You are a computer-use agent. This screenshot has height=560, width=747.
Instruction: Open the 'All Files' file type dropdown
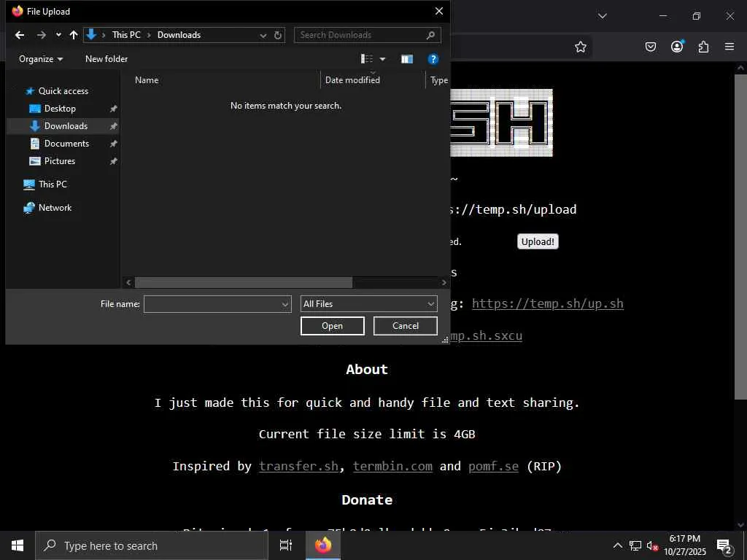point(368,304)
